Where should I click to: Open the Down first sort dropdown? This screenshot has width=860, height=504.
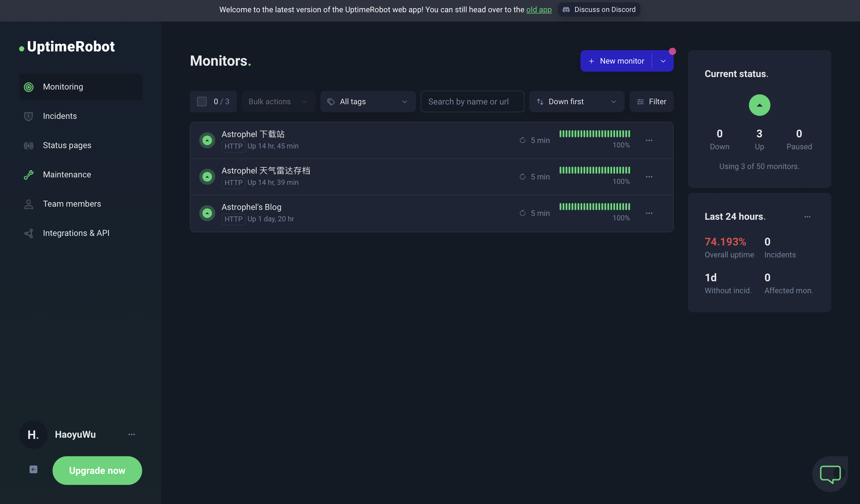point(576,102)
